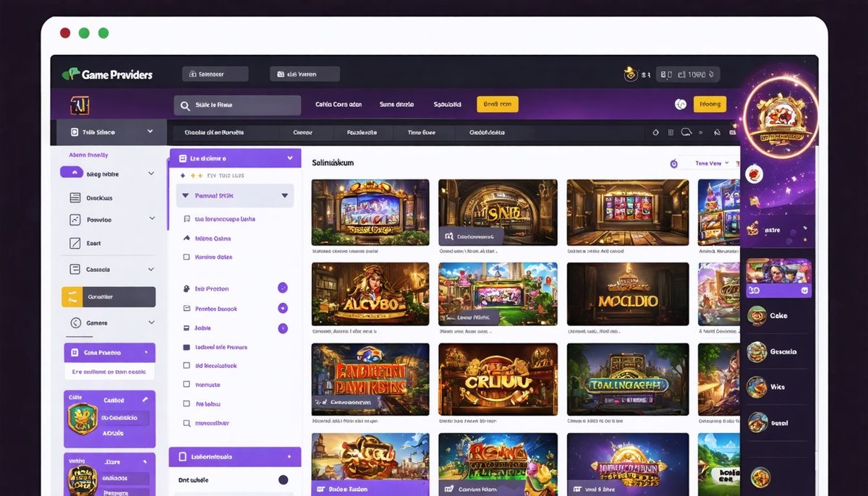The image size is (868, 496).
Task: Click the Cake avatar in the right panel
Action: [x=757, y=316]
